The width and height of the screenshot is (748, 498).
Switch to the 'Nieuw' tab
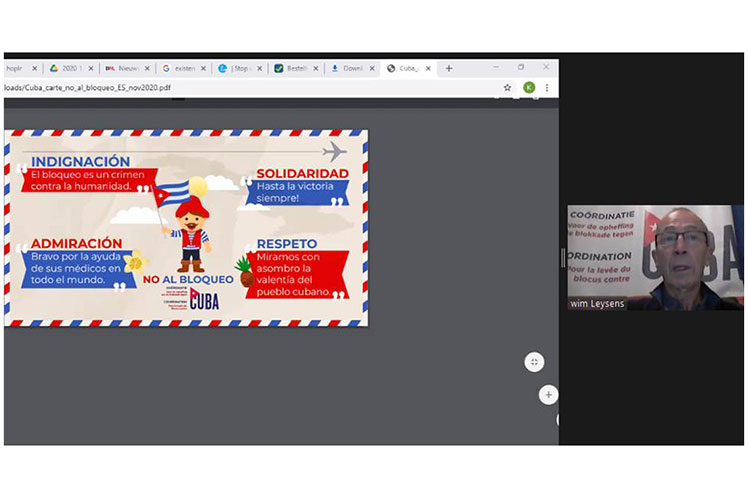click(x=123, y=68)
